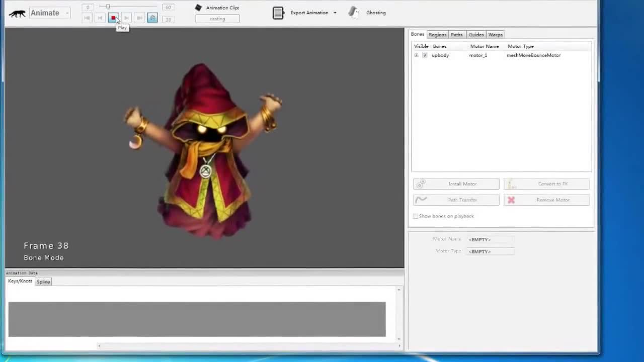This screenshot has height=362, width=644.
Task: Switch to the Keys/Knots tab
Action: pos(20,281)
